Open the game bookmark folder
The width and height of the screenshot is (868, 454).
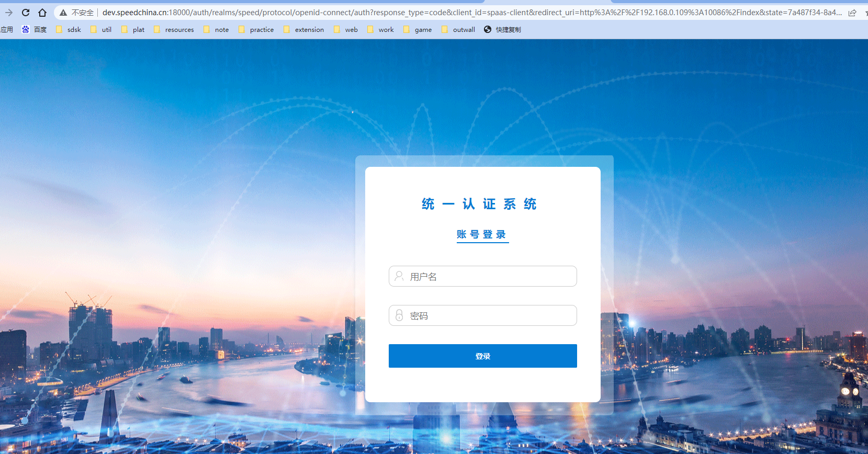coord(418,30)
